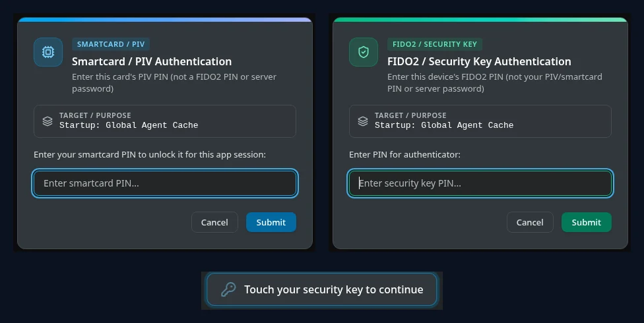Viewport: 644px width, 323px height.
Task: Focus the security key PIN input field
Action: [x=480, y=183]
